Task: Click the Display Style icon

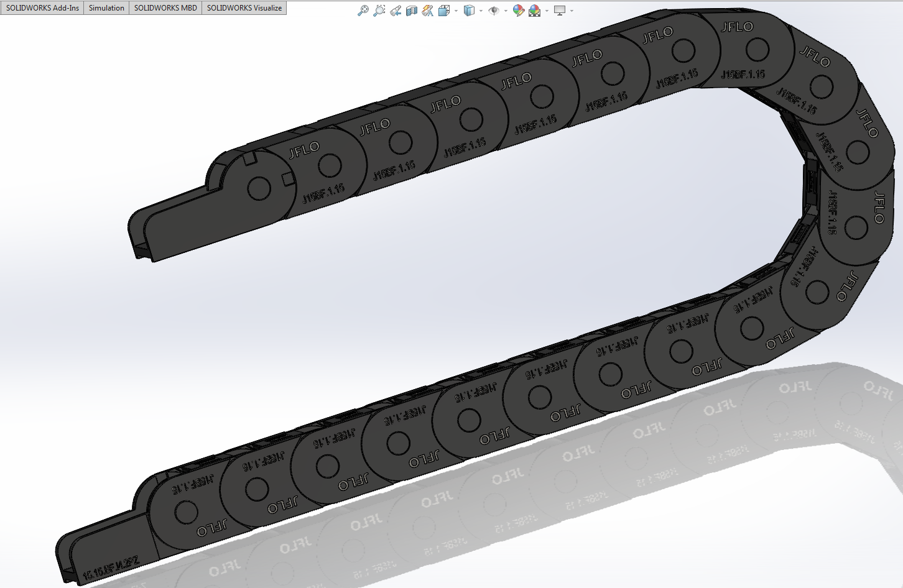Action: (x=470, y=11)
